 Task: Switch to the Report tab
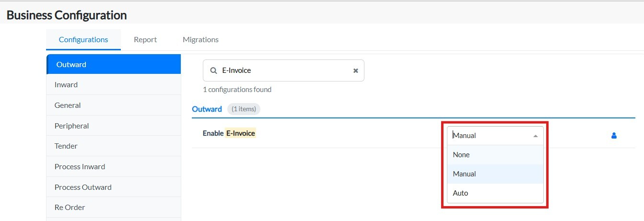click(x=145, y=40)
